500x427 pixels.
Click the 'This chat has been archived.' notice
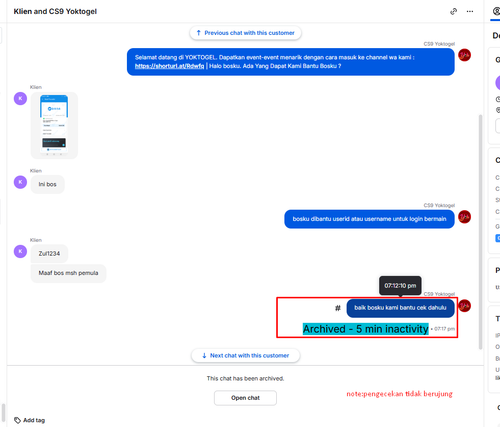pos(245,379)
